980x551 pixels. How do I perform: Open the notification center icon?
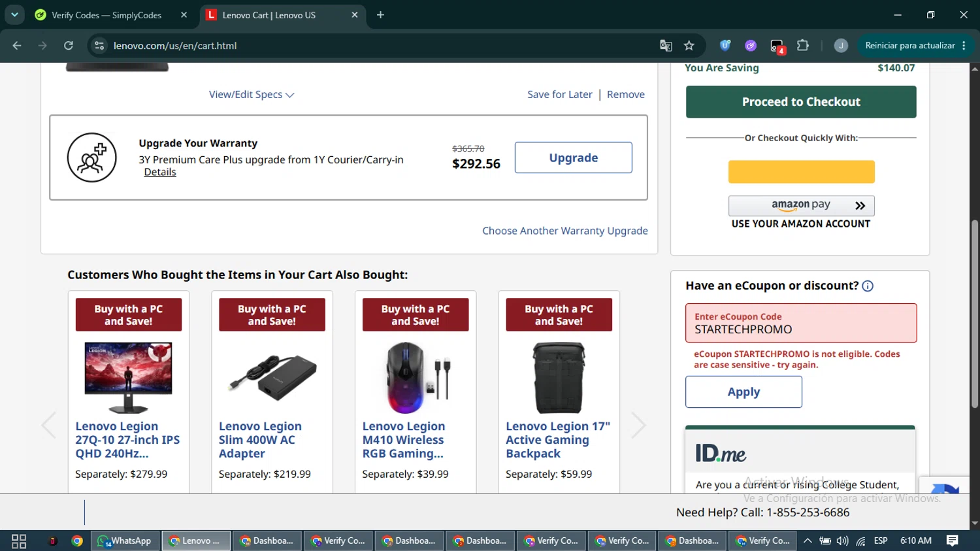[x=953, y=541]
